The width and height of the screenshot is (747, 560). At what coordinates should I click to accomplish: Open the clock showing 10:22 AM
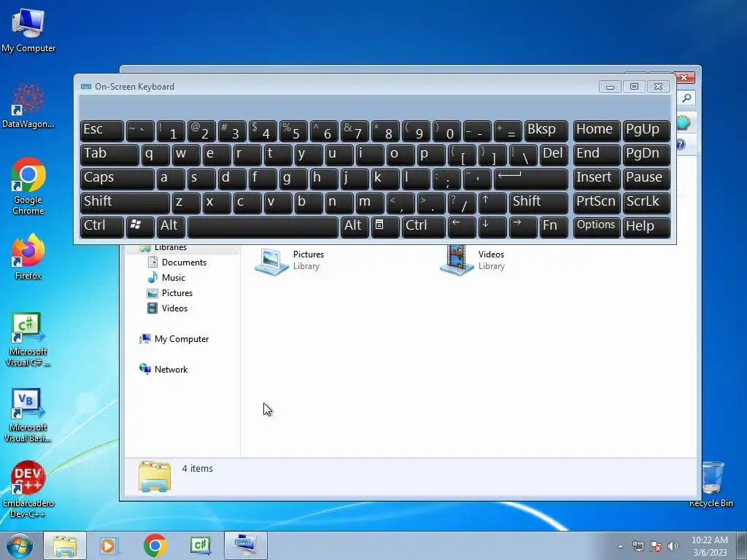[710, 545]
